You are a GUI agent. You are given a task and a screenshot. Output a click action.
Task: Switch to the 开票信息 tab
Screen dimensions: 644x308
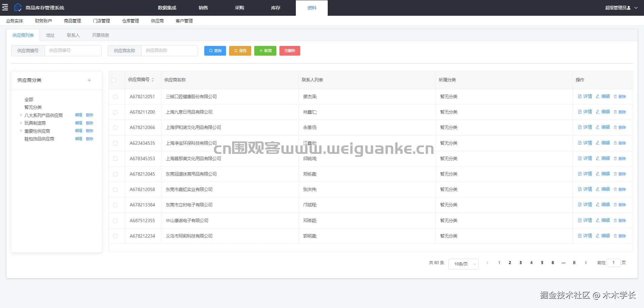100,35
